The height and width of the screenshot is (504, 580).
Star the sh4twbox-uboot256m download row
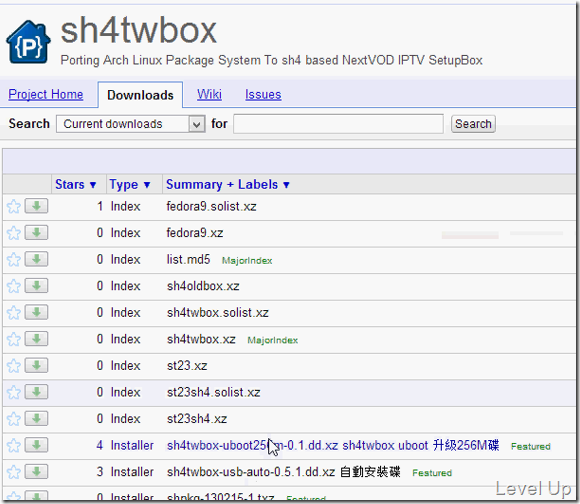14,446
